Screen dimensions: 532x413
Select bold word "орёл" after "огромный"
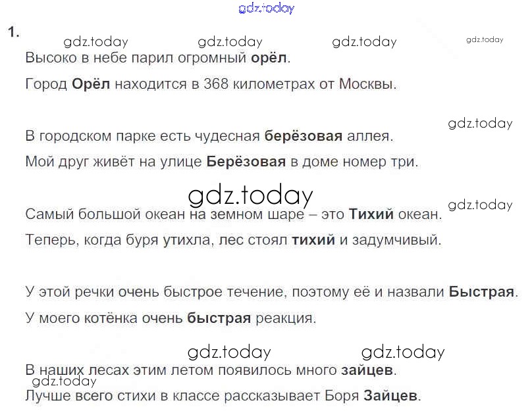pyautogui.click(x=269, y=58)
